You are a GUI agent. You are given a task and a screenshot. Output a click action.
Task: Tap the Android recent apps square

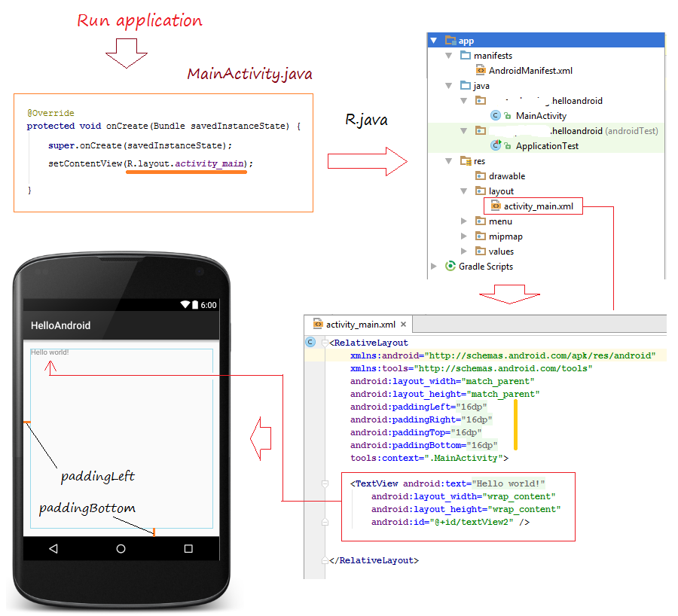coord(188,549)
